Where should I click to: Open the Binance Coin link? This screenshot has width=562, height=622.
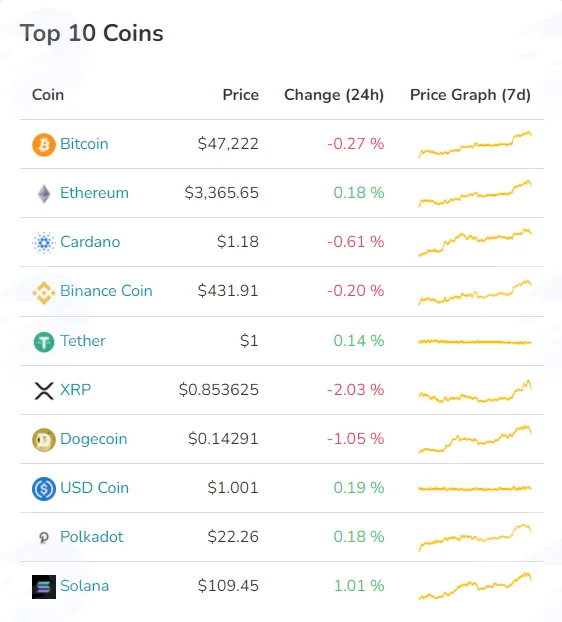106,291
